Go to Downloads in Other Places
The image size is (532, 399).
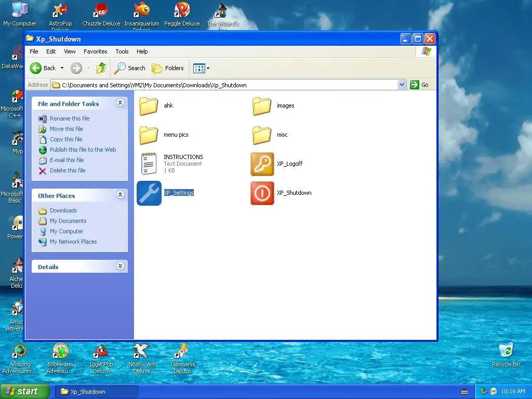click(x=63, y=211)
